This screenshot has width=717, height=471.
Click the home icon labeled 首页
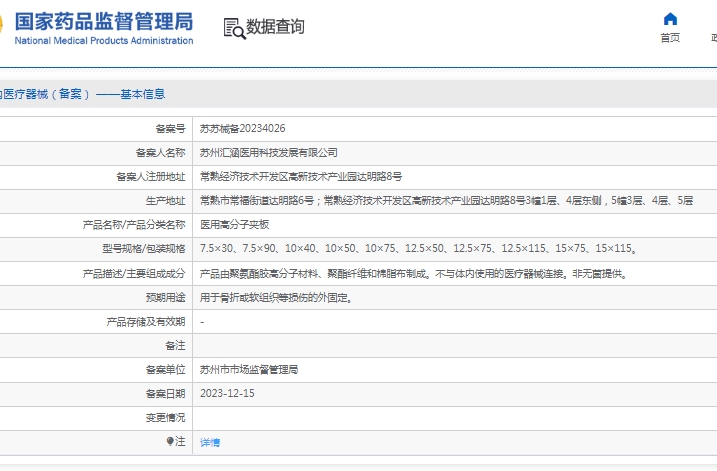[670, 19]
